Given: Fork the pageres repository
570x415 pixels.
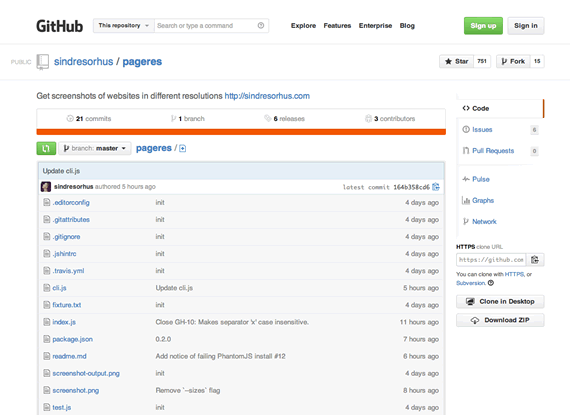Looking at the screenshot, I should click(x=513, y=61).
